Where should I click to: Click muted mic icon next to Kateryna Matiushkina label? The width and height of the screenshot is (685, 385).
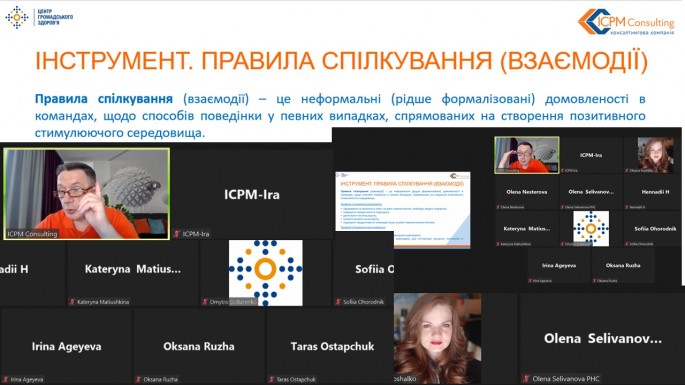[x=72, y=302]
